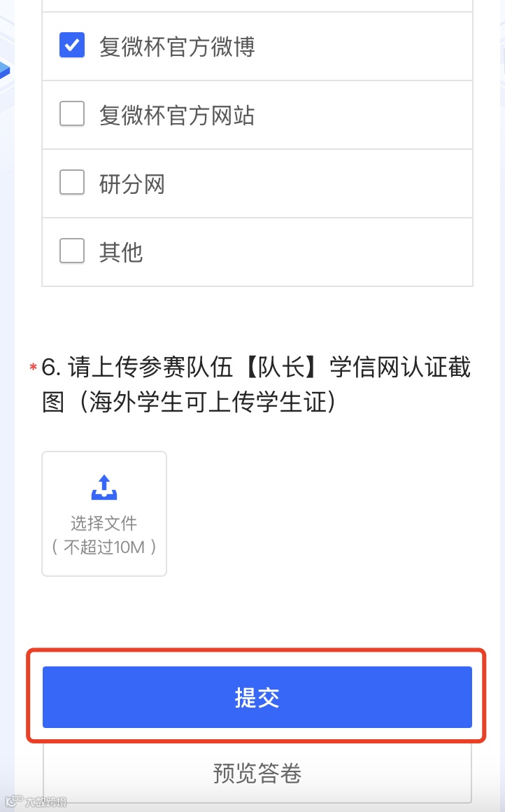This screenshot has height=812, width=505.
Task: Click the red required asterisk marker
Action: [33, 367]
